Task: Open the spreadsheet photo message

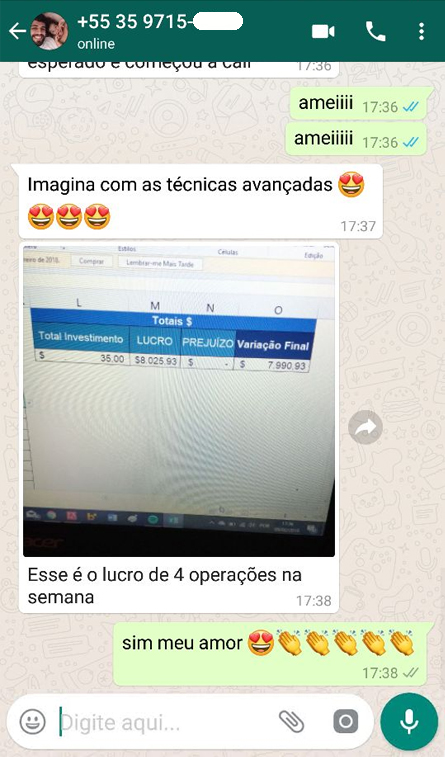Action: coord(179,401)
